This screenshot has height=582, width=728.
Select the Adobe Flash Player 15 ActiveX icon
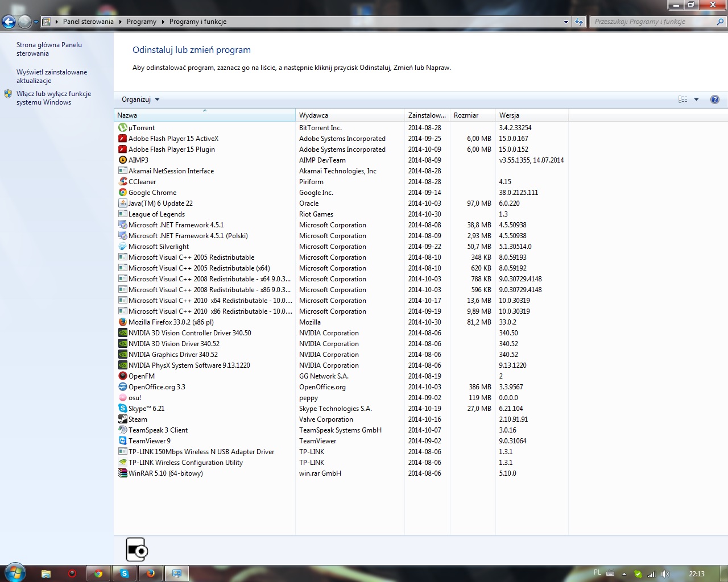click(122, 139)
